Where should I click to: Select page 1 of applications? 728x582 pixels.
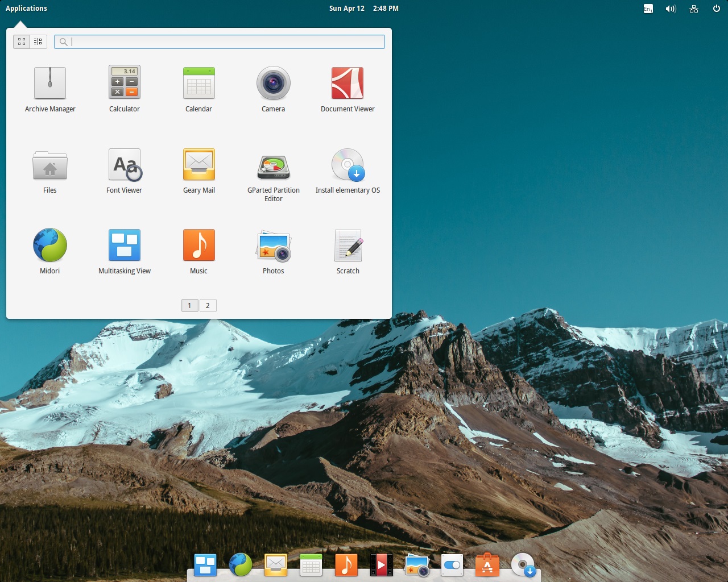(x=189, y=306)
